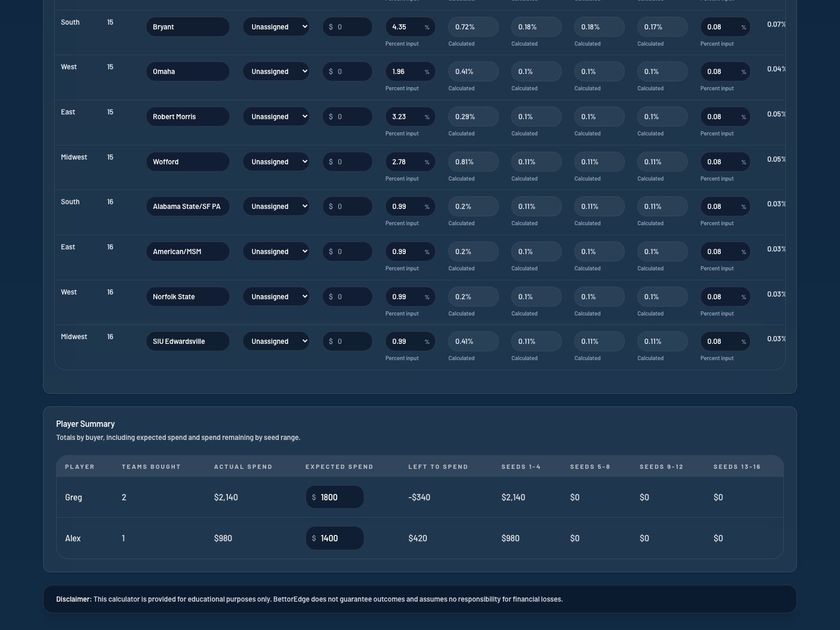Select the calculated 0.72% field for Bryant
This screenshot has width=840, height=630.
473,26
